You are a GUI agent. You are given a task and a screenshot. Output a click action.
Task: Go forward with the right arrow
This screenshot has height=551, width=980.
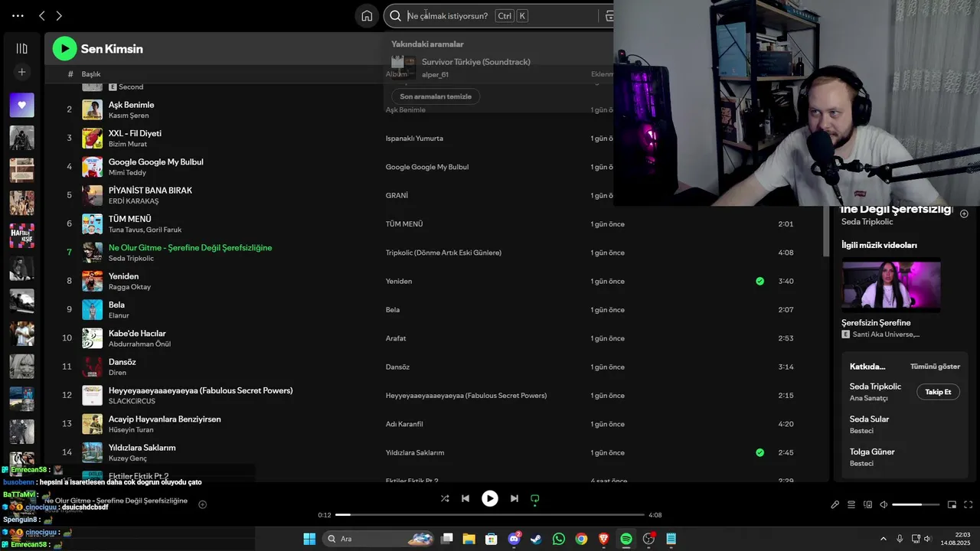(59, 15)
